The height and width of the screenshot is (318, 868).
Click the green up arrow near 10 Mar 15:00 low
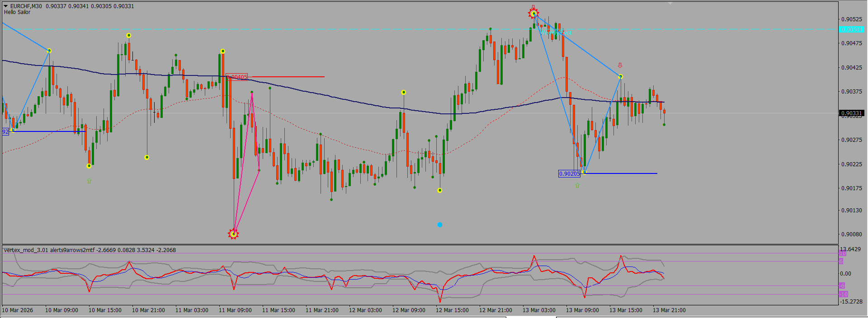pyautogui.click(x=89, y=181)
